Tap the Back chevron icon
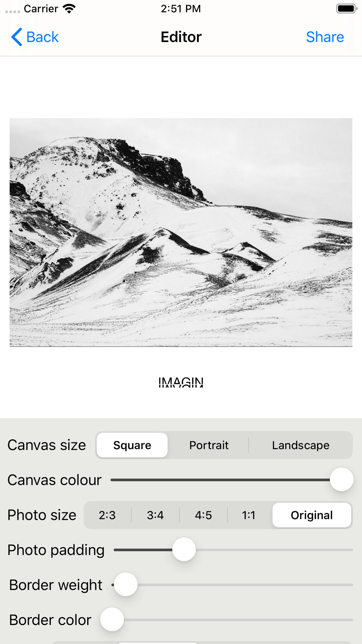 [x=17, y=37]
